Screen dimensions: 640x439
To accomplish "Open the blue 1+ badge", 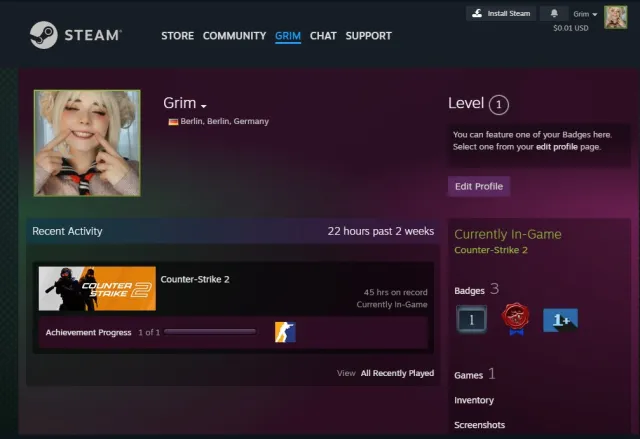I will point(560,320).
